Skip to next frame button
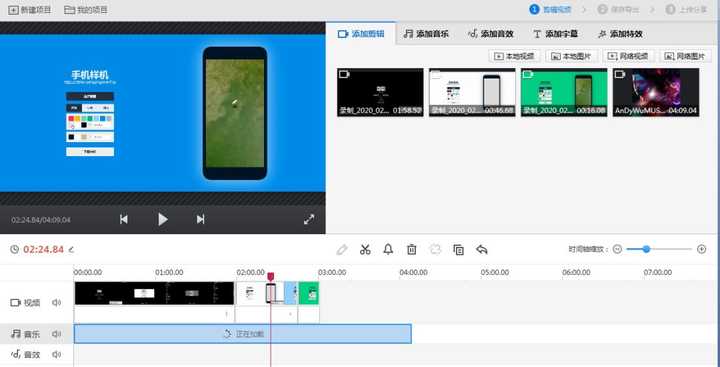The image size is (720, 367). [201, 220]
